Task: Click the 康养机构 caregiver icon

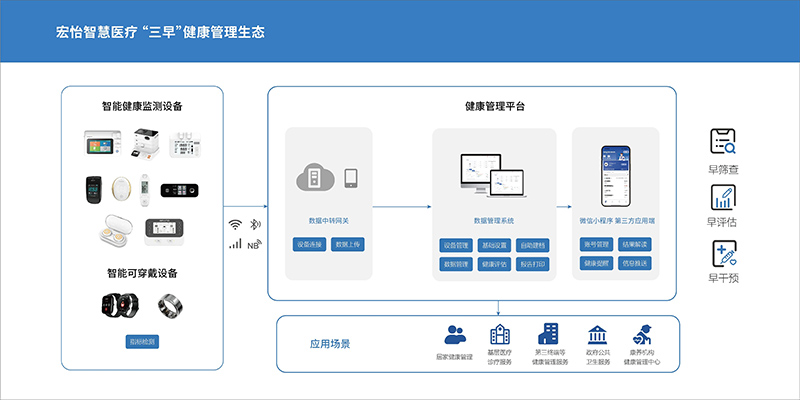Action: point(643,334)
